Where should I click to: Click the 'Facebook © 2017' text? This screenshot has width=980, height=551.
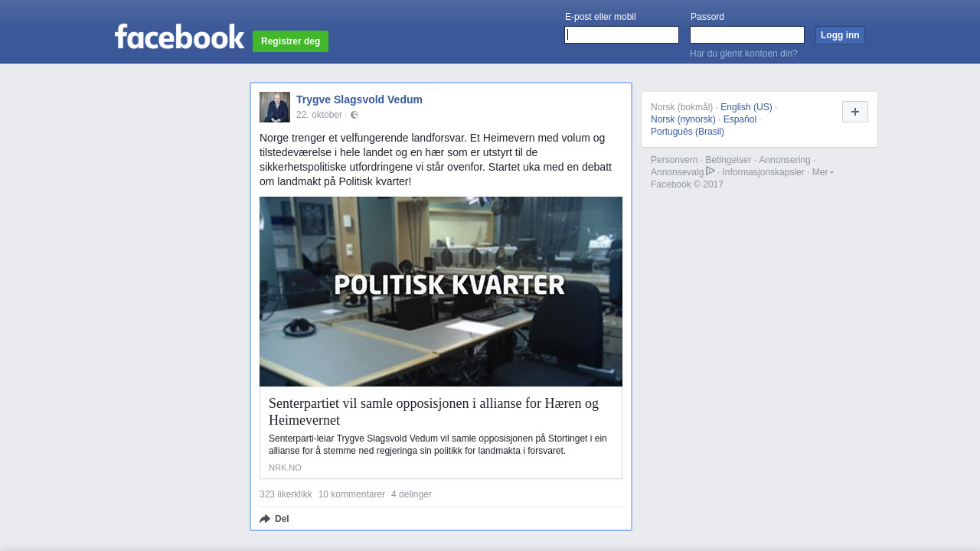tap(687, 184)
